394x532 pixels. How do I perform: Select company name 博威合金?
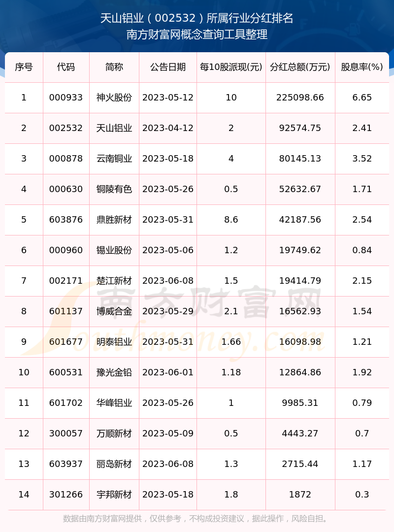click(x=114, y=311)
